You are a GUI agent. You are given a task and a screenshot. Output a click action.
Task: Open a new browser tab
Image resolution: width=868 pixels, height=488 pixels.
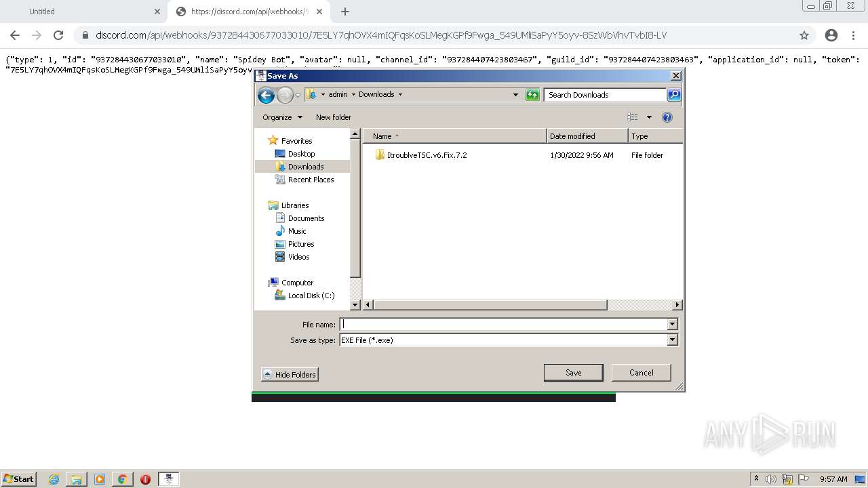pos(345,12)
